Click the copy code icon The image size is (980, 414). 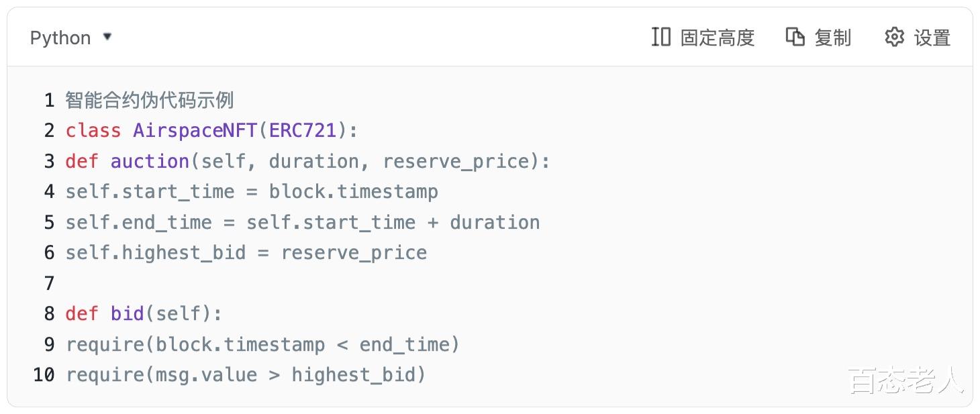point(795,37)
